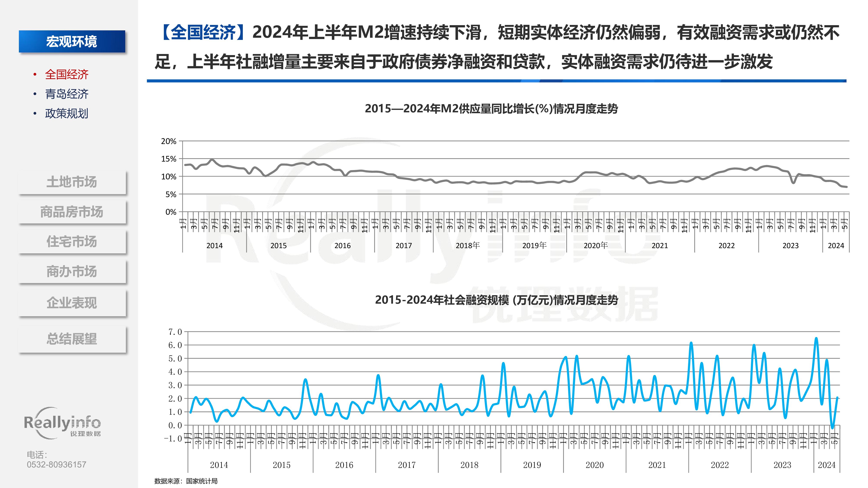Open the 政策规划 sub-item
The width and height of the screenshot is (868, 488).
[x=66, y=113]
